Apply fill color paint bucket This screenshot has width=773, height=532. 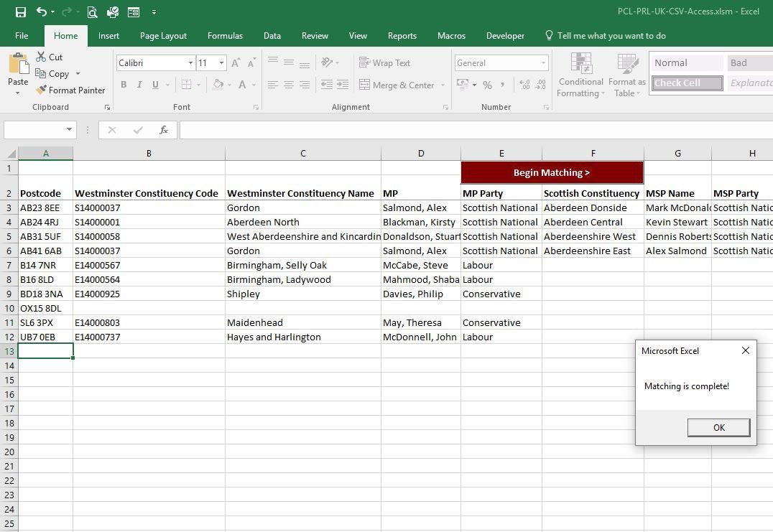(218, 85)
